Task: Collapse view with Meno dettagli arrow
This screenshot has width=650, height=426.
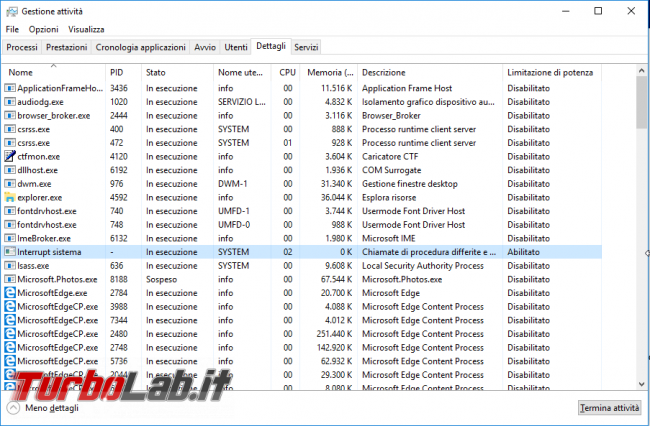Action: [13, 408]
